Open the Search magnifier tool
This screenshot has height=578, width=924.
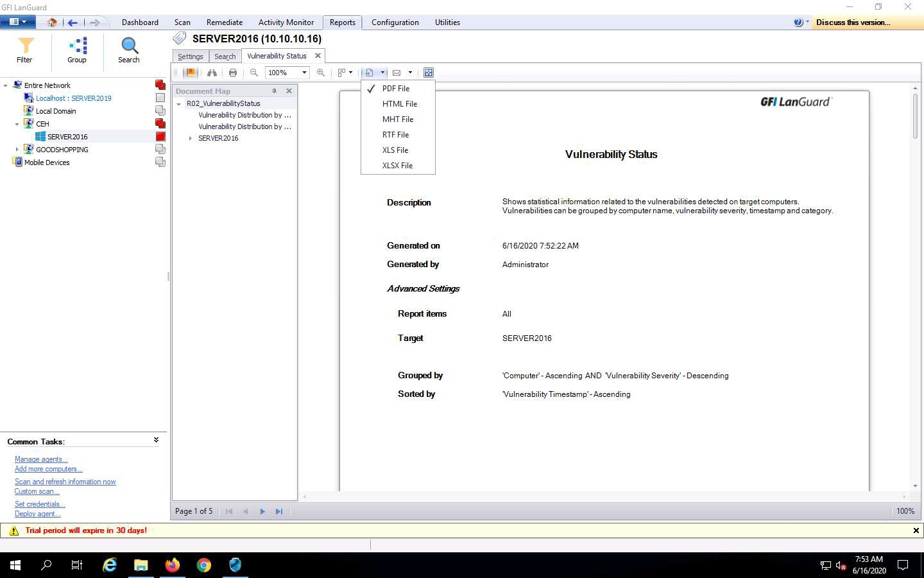pos(129,46)
